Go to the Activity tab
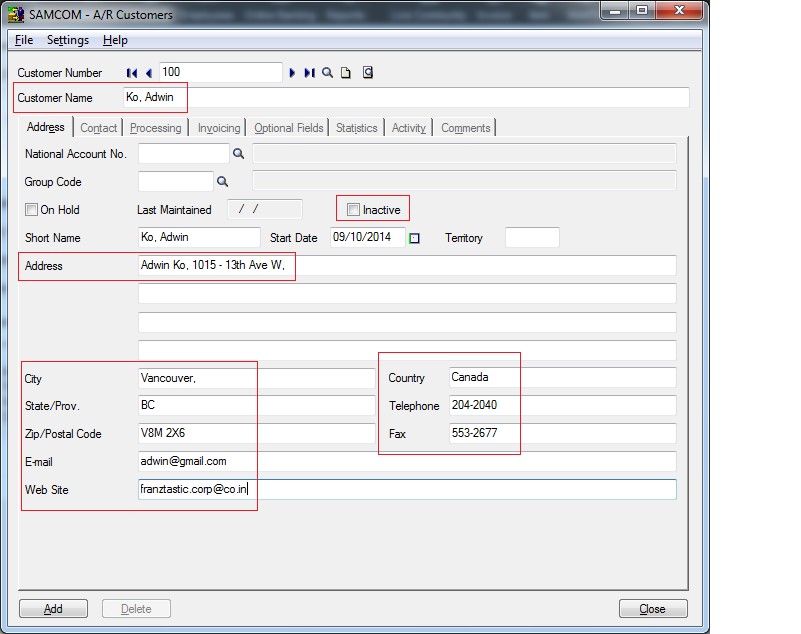 409,128
